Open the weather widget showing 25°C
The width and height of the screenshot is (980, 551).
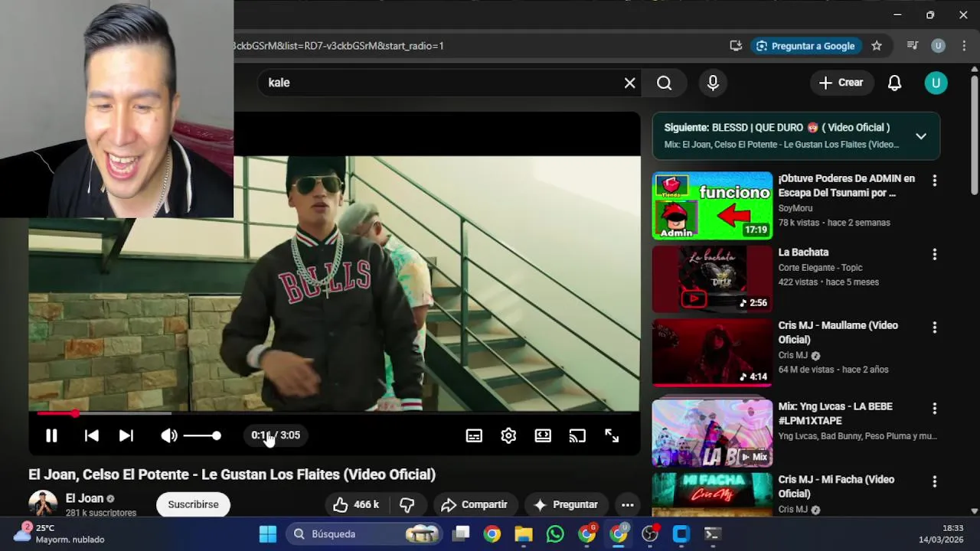pos(61,533)
